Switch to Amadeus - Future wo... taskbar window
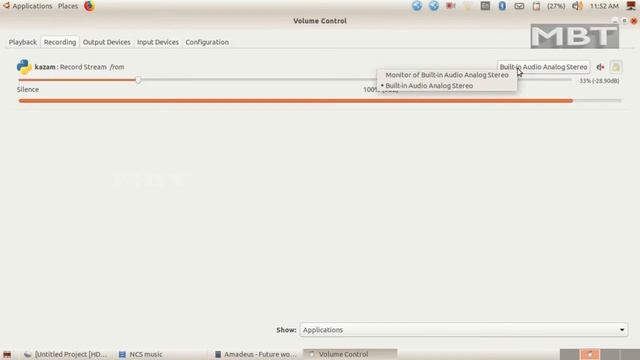This screenshot has width=640, height=360. coord(256,354)
